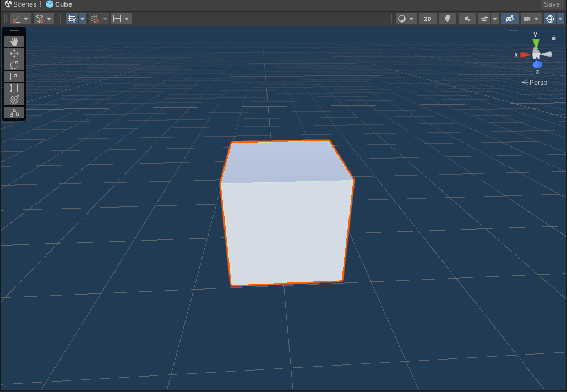This screenshot has height=392, width=567.
Task: Click the Unity logo beside Scenes
Action: point(8,4)
